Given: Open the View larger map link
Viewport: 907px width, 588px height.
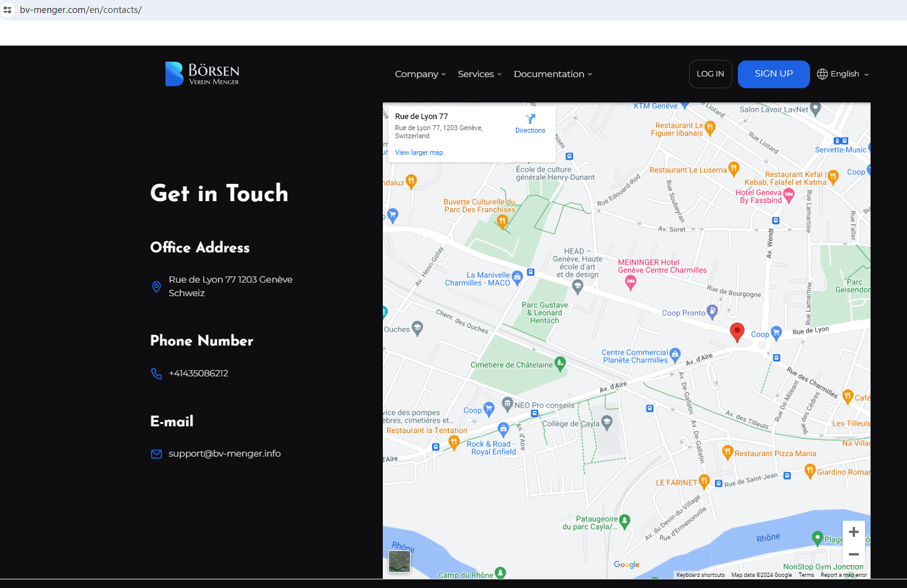Looking at the screenshot, I should (x=419, y=152).
